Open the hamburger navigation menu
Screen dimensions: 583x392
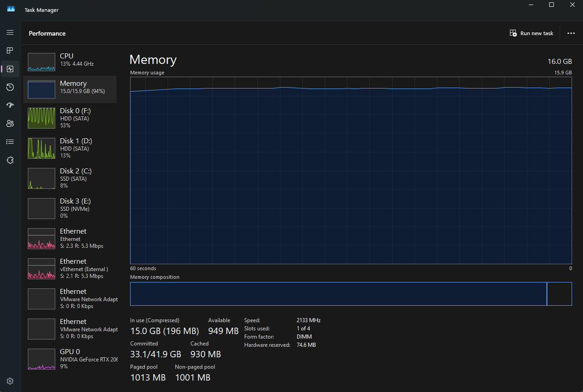tap(10, 32)
